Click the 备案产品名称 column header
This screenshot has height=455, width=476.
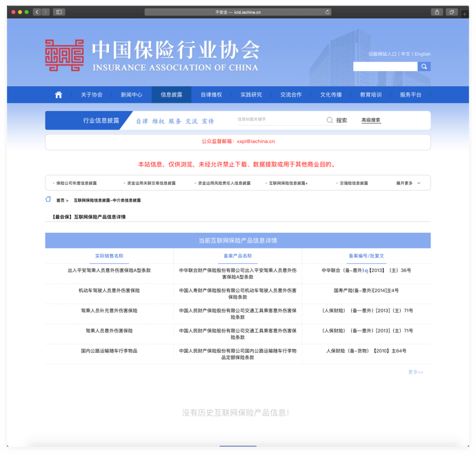click(238, 256)
